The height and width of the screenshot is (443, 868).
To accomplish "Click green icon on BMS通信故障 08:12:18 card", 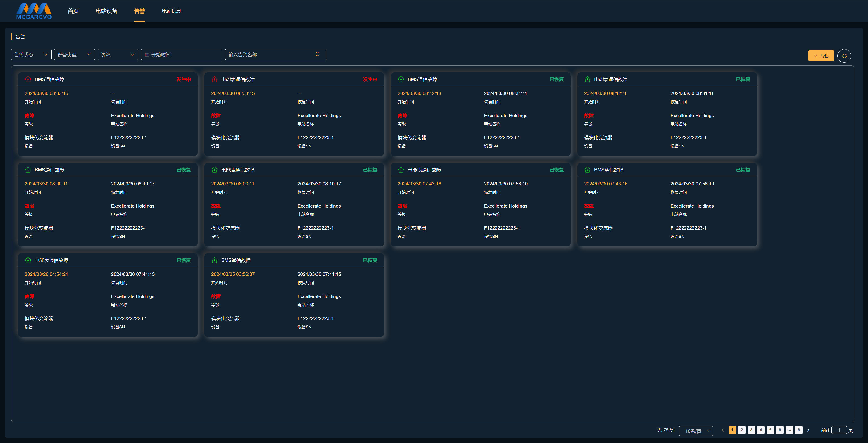I will [401, 79].
